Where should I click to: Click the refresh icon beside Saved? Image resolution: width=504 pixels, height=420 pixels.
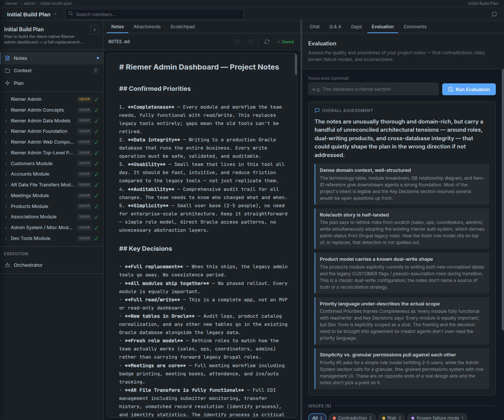(x=267, y=42)
